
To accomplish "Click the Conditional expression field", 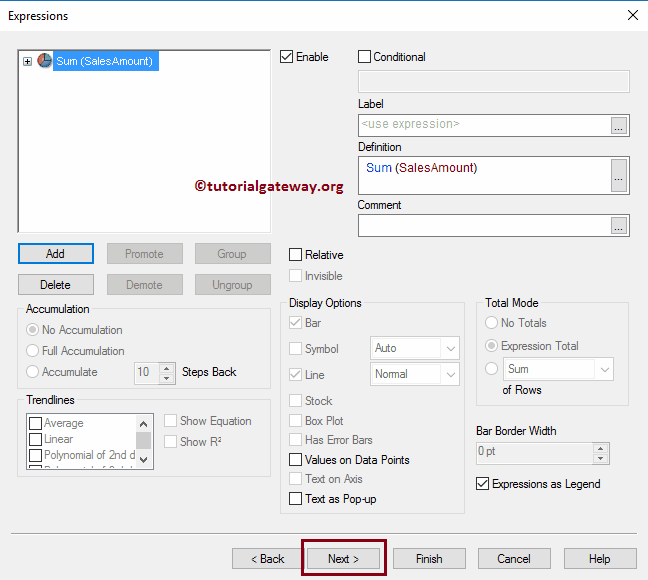I will point(494,81).
